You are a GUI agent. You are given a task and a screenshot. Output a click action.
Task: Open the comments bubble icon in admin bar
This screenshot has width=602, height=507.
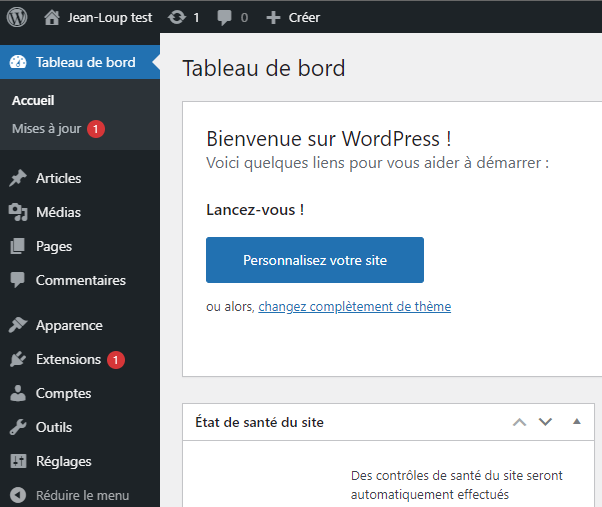(224, 18)
